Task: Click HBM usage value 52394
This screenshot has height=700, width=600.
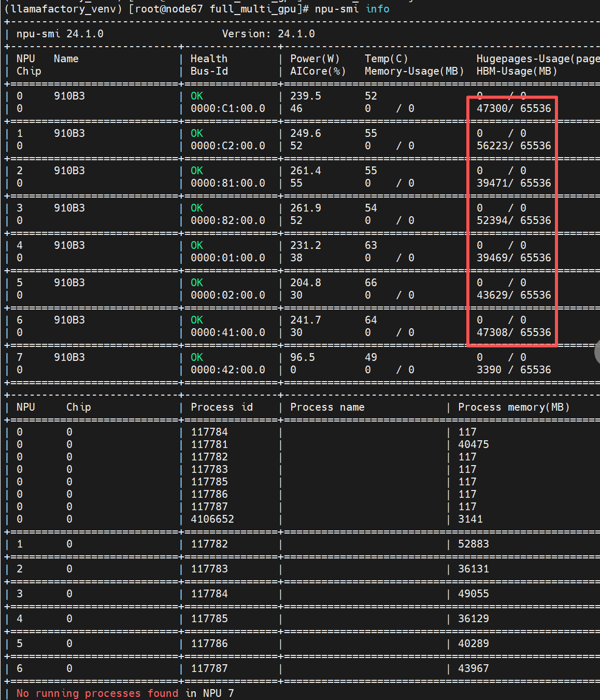Action: (492, 220)
